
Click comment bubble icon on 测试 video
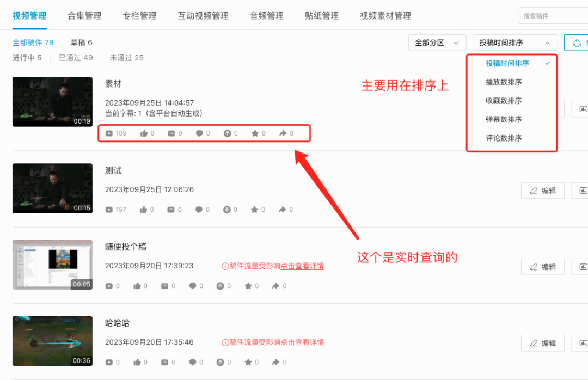tap(199, 210)
